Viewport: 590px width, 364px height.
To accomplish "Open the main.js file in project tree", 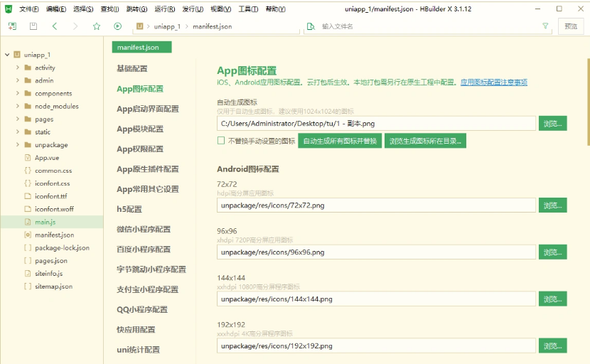I will tap(45, 222).
